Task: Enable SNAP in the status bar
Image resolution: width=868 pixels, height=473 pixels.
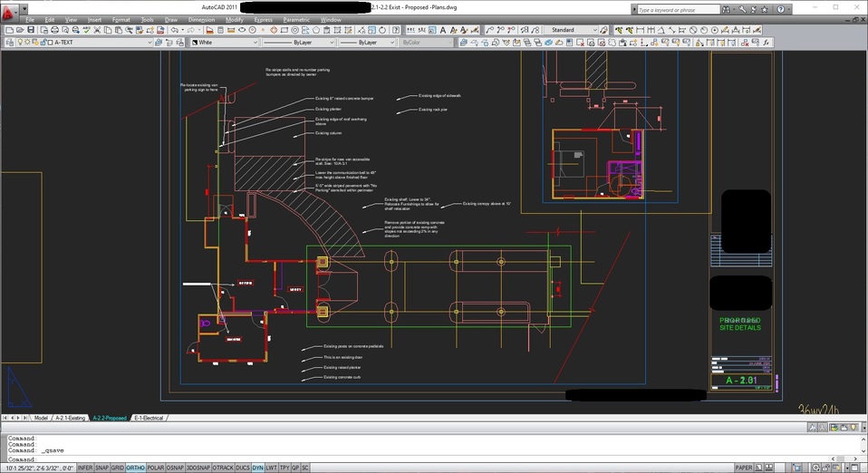Action: [101, 468]
